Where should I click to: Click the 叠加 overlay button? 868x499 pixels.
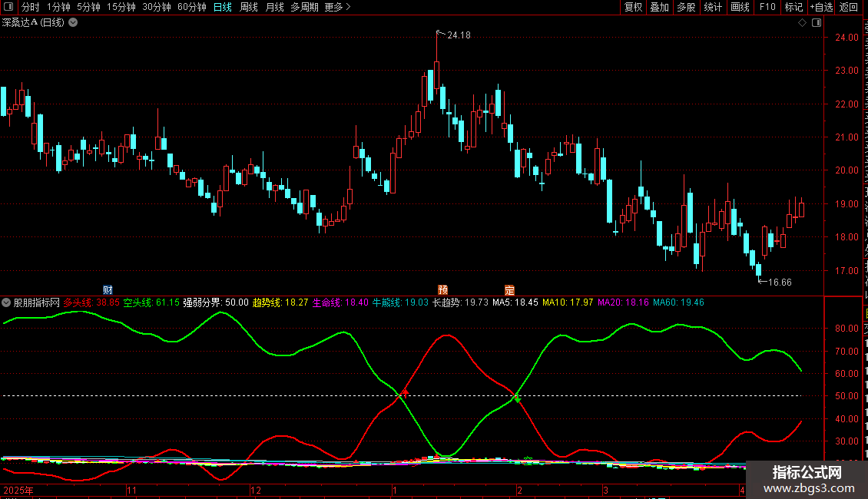[x=659, y=7]
